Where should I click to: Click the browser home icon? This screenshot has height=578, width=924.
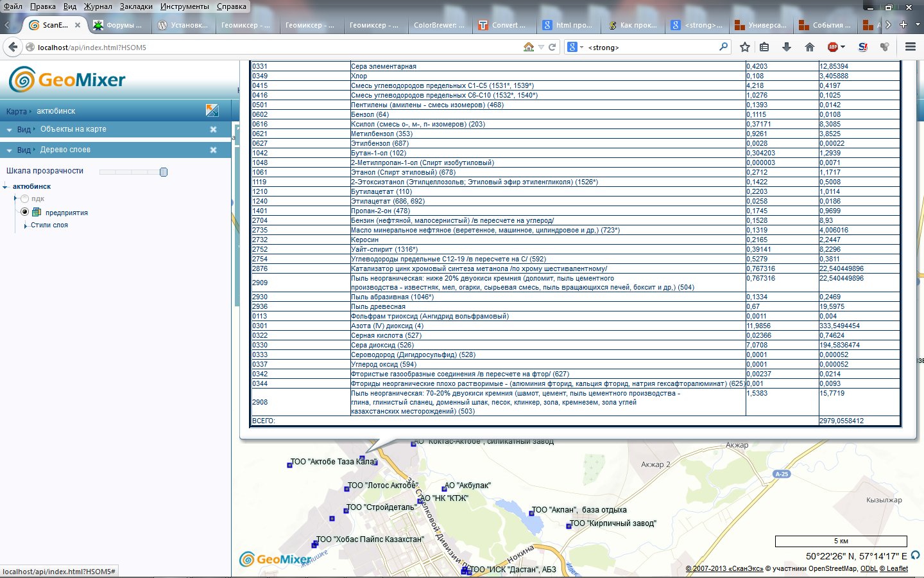tap(810, 47)
